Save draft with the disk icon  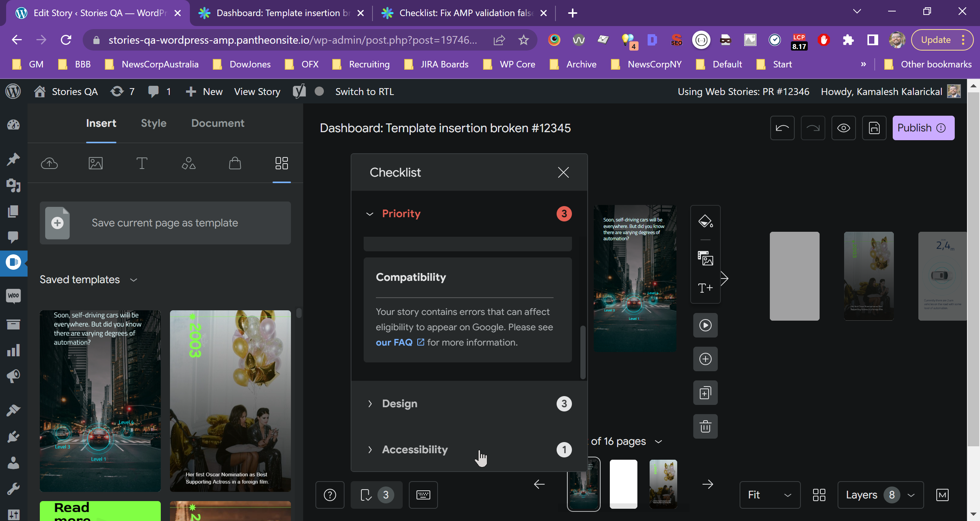[874, 128]
